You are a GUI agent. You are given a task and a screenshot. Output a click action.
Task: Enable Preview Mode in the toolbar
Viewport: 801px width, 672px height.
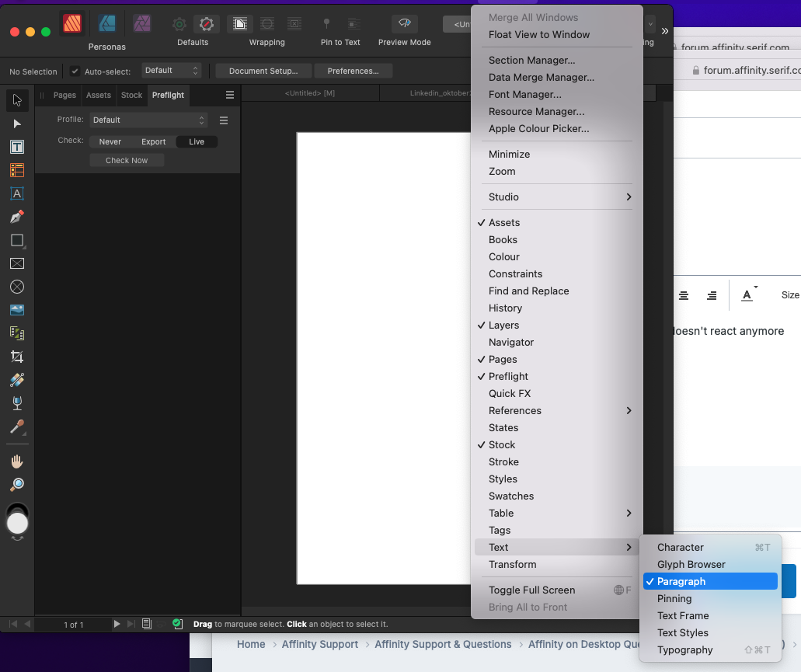pos(403,24)
